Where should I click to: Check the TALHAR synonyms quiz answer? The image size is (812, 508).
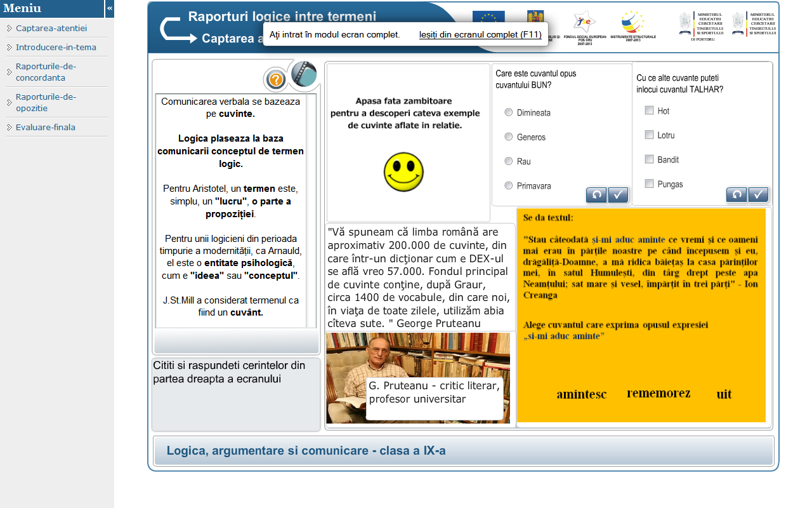758,195
